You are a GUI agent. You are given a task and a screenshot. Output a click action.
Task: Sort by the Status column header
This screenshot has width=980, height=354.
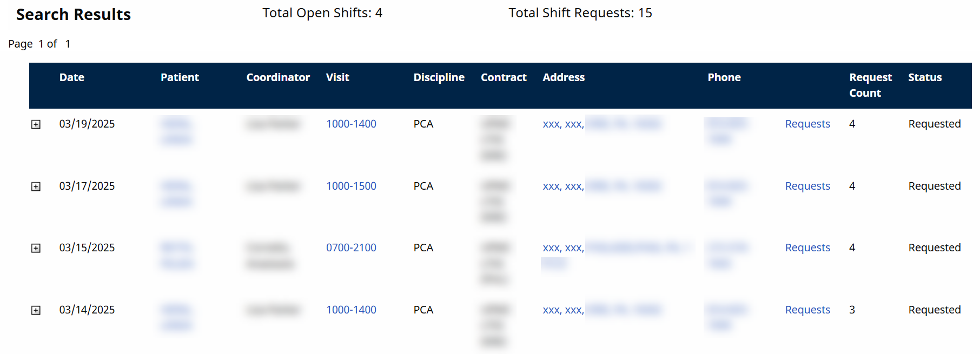click(x=924, y=77)
